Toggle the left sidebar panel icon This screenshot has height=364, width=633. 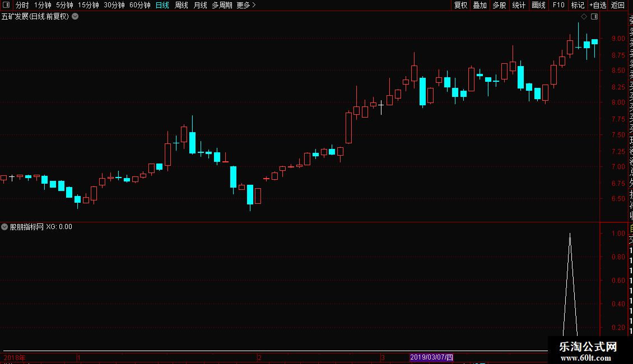6,5
